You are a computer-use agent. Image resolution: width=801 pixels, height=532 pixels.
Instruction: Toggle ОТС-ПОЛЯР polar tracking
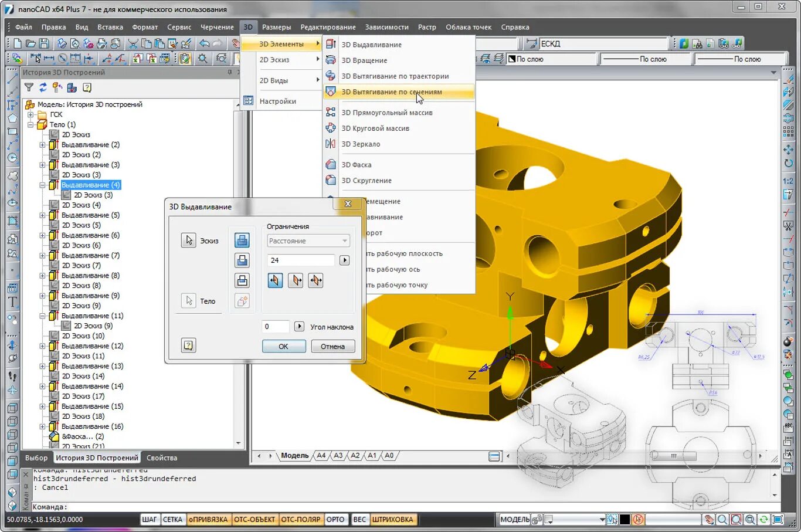301,519
